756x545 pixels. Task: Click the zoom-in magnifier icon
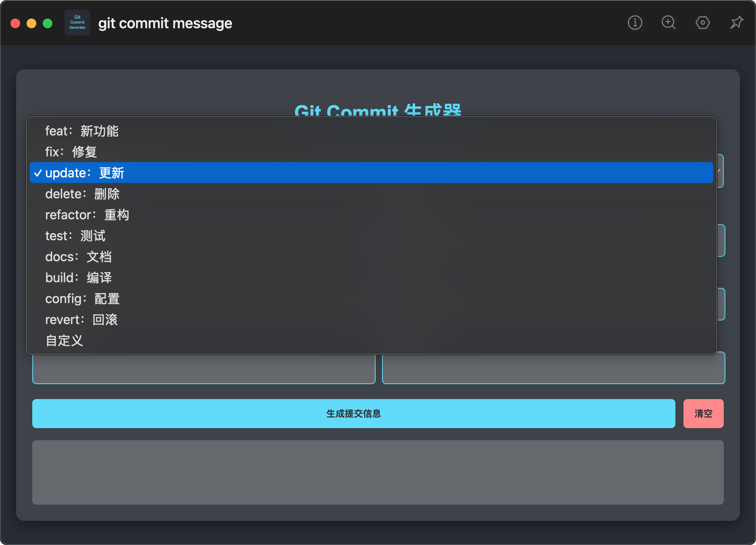(x=669, y=23)
